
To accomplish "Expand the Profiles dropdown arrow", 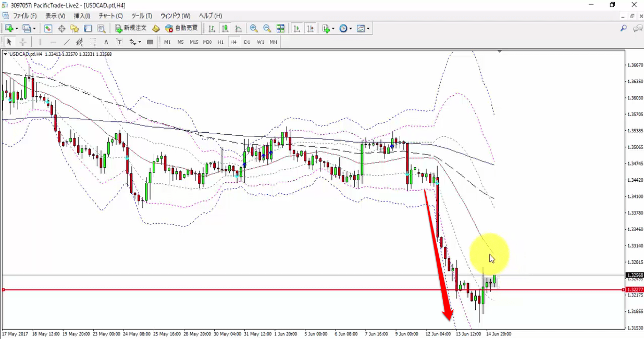I will [x=35, y=29].
